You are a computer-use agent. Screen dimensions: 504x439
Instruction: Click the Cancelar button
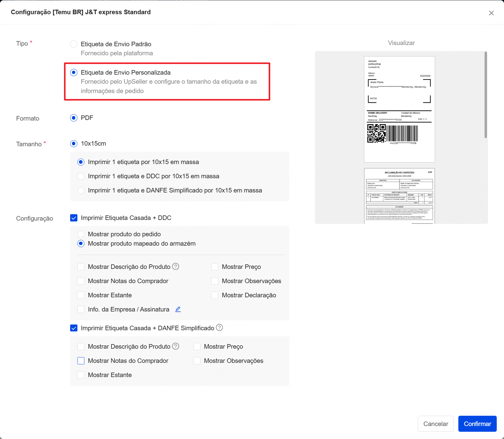pos(435,424)
